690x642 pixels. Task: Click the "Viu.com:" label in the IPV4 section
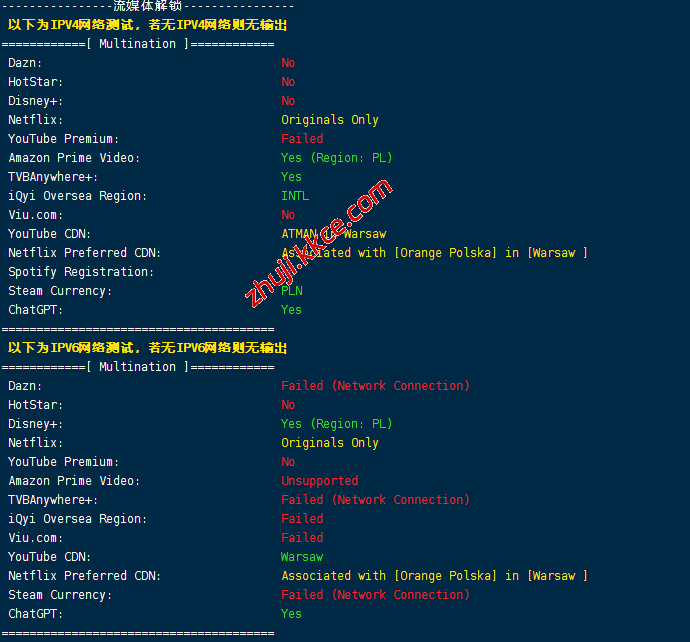tap(35, 215)
